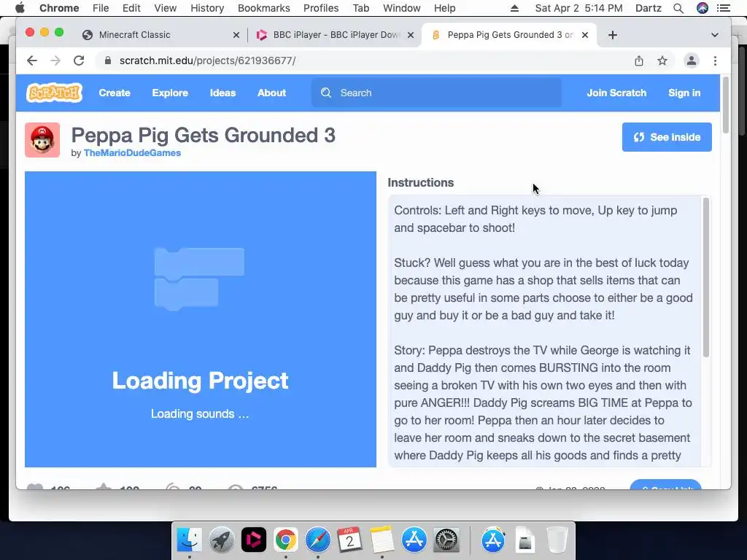Expand the tab search dropdown arrow
Viewport: 747px width, 560px height.
pyautogui.click(x=715, y=35)
